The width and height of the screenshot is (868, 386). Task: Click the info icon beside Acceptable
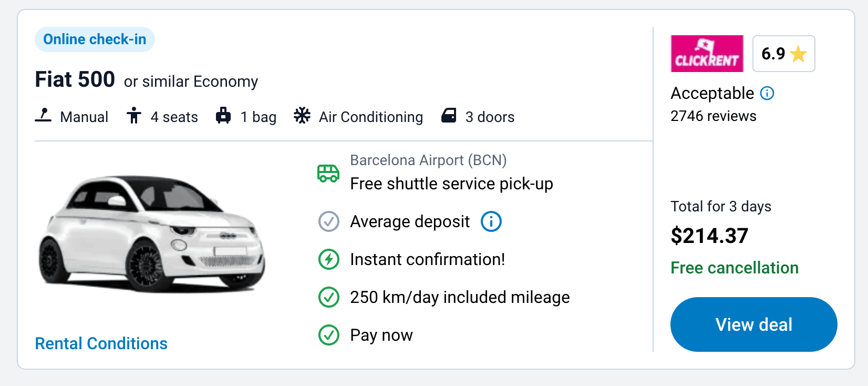pyautogui.click(x=767, y=93)
